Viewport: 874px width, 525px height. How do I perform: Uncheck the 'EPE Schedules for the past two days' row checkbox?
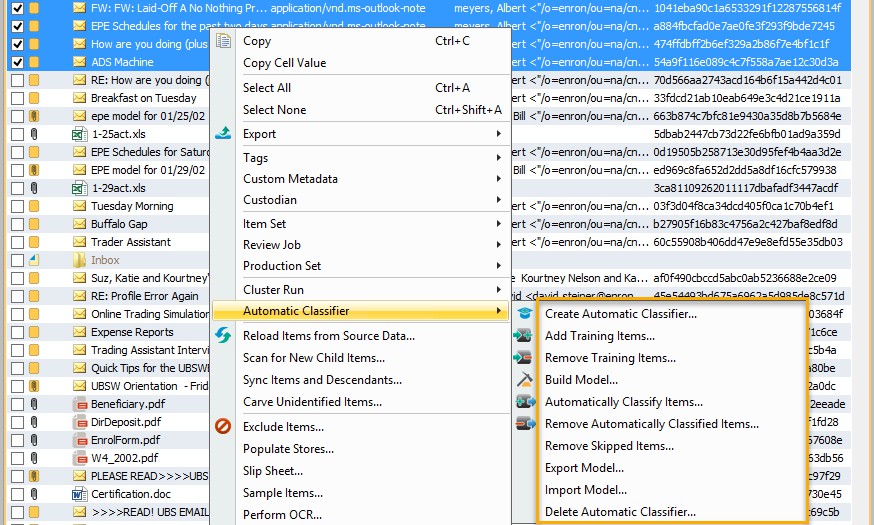pyautogui.click(x=17, y=26)
